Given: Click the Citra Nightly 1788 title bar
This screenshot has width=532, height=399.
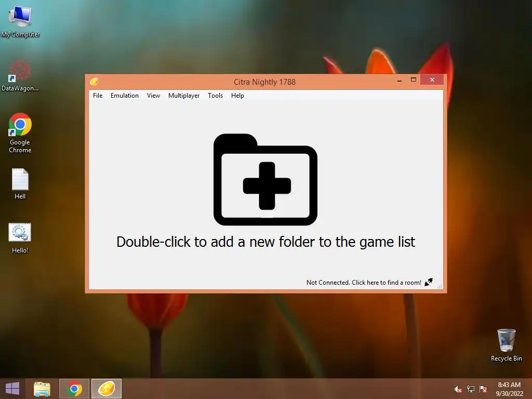Looking at the screenshot, I should coord(264,82).
